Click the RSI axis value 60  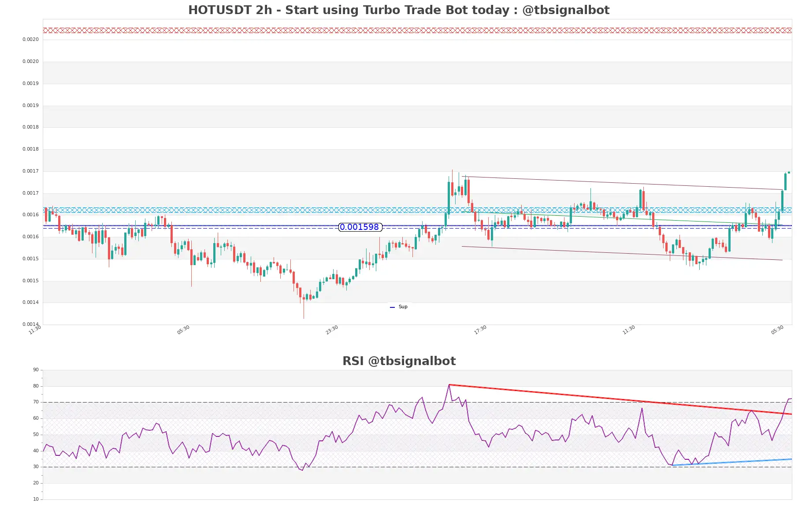(x=36, y=418)
